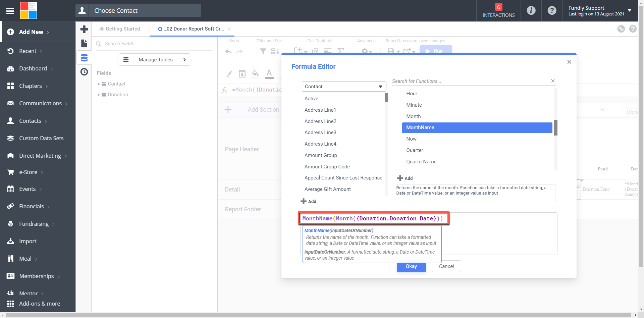This screenshot has width=644, height=318.
Task: Open Add-ons & more grid icon
Action: (10, 304)
